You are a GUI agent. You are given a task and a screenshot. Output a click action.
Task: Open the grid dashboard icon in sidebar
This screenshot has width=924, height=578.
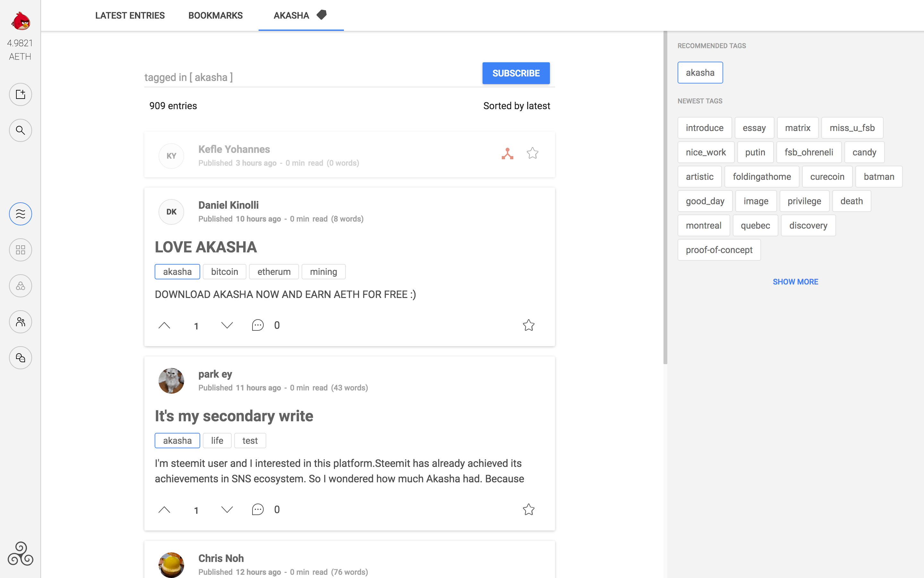(21, 250)
